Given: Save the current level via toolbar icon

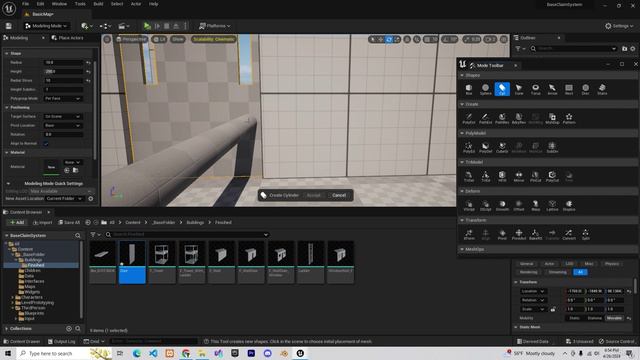Looking at the screenshot, I should pyautogui.click(x=9, y=26).
